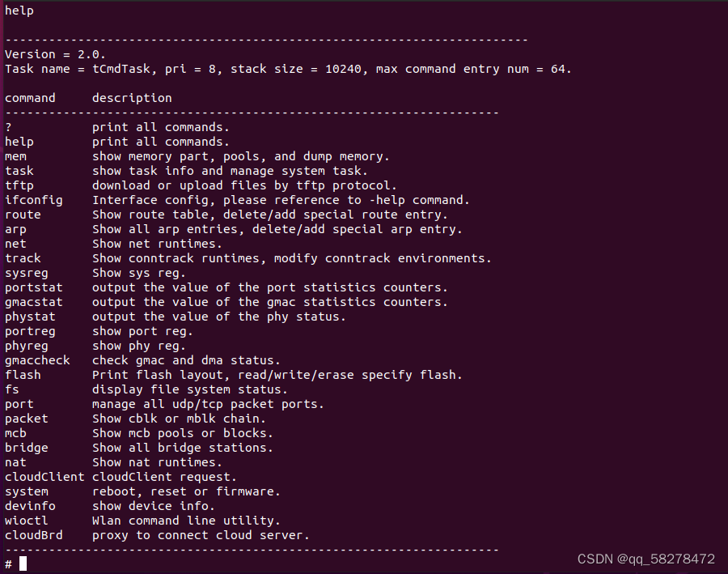Click the 'tCmdTask' task name text

(x=121, y=69)
